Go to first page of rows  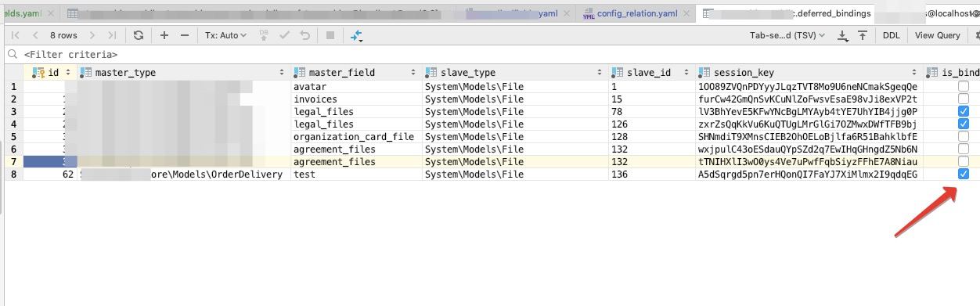tap(16, 35)
